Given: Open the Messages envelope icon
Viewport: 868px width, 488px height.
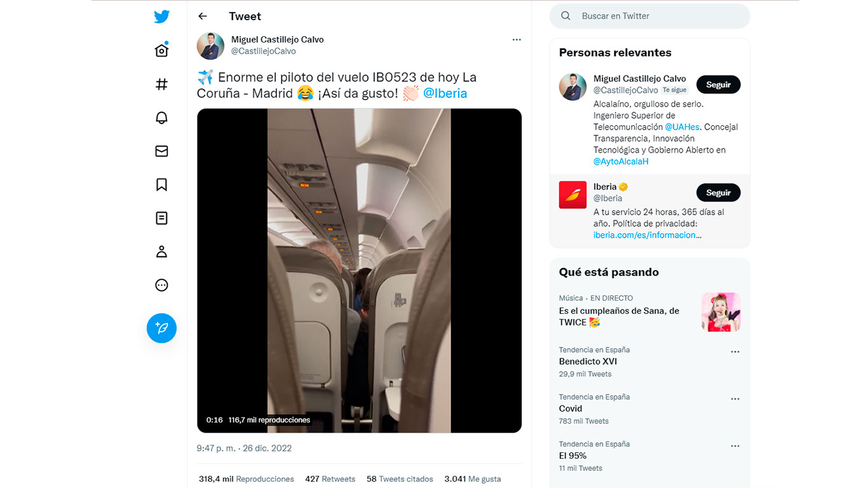Looking at the screenshot, I should coord(162,151).
